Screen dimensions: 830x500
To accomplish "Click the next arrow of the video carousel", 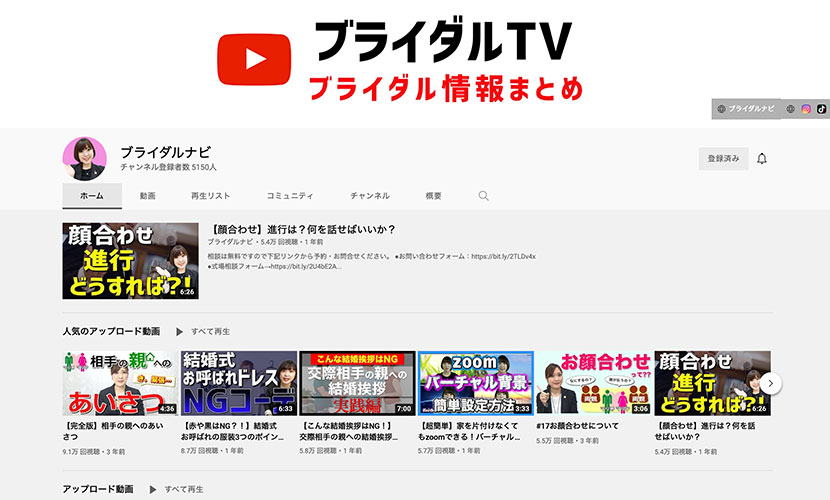I will (x=771, y=383).
